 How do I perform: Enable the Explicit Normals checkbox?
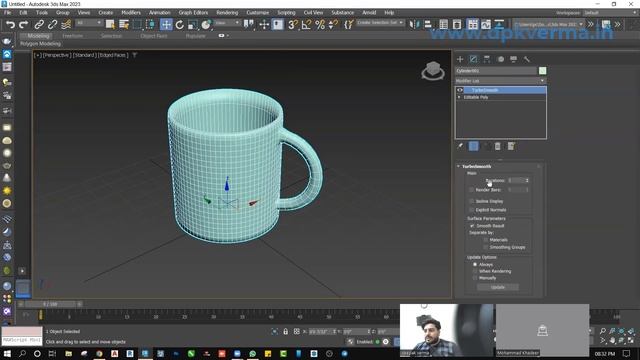[x=471, y=210]
